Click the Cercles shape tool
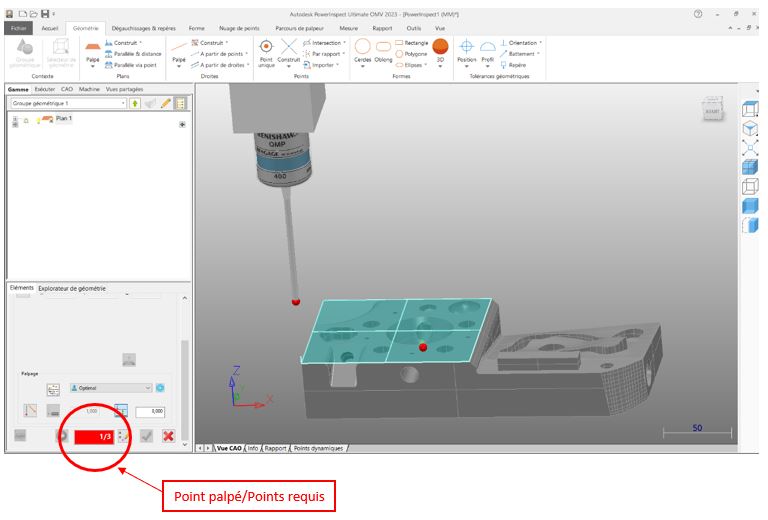Screen dimensions: 768x520 [363, 51]
